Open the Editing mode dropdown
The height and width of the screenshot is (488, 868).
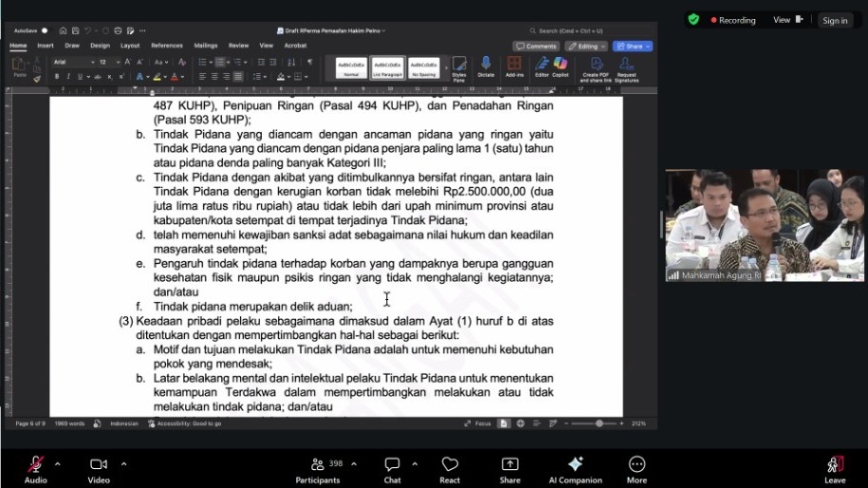pyautogui.click(x=586, y=46)
